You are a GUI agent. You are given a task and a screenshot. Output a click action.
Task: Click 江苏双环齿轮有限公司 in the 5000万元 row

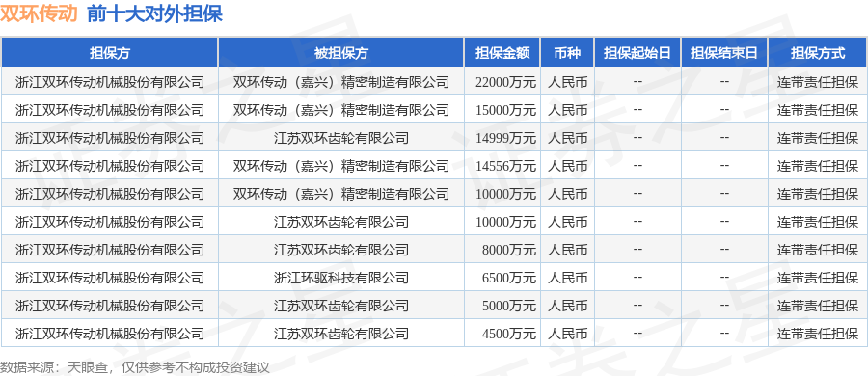click(341, 305)
